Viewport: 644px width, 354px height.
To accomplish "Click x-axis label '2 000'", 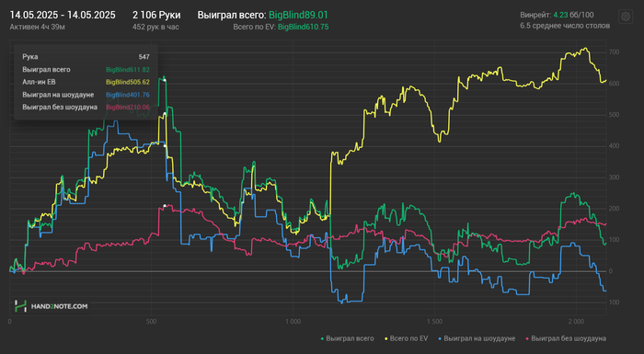I will pyautogui.click(x=576, y=322).
